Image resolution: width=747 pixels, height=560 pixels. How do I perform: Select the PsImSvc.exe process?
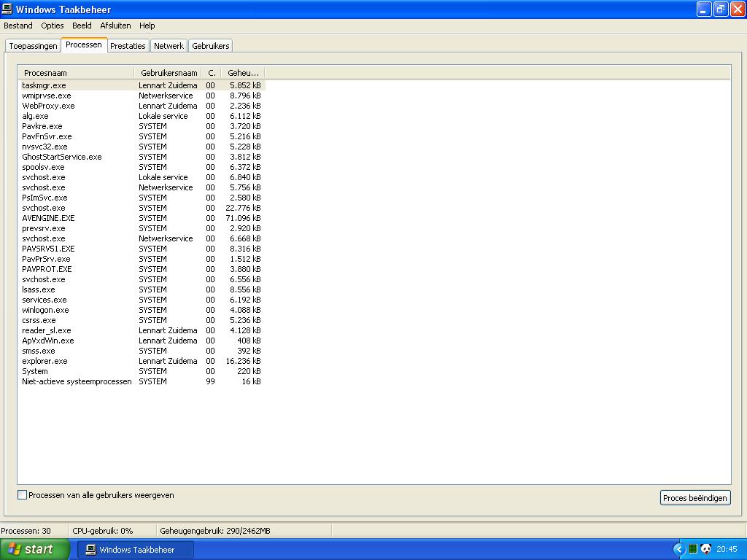point(142,198)
